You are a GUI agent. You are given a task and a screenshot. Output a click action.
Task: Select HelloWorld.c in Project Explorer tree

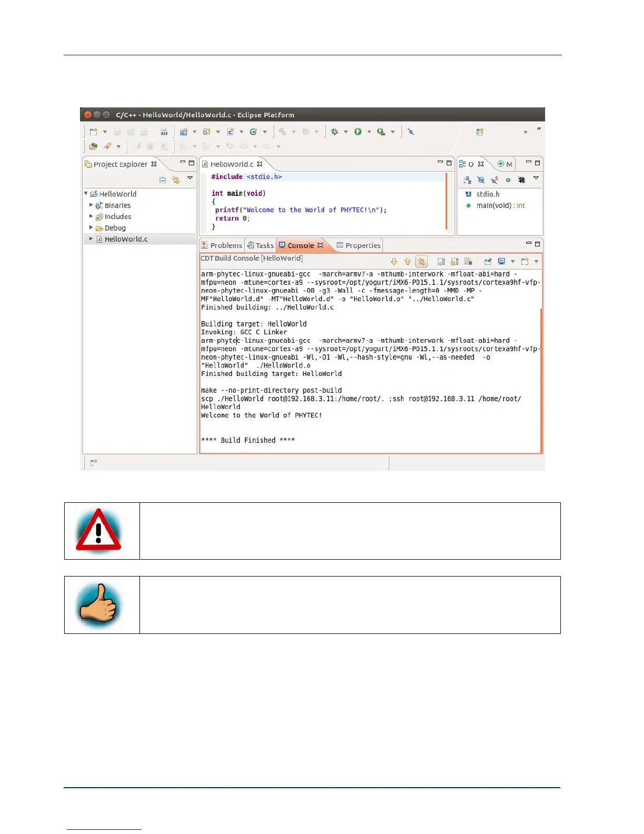122,239
